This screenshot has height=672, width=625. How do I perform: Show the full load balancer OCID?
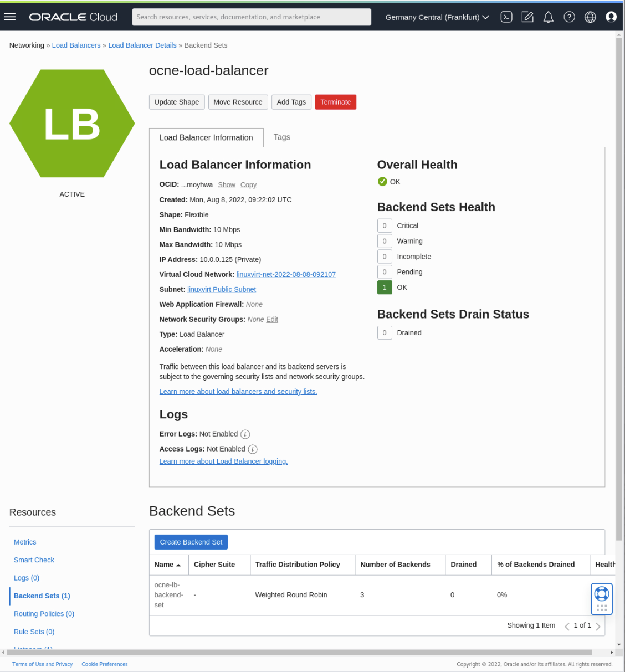click(x=227, y=184)
